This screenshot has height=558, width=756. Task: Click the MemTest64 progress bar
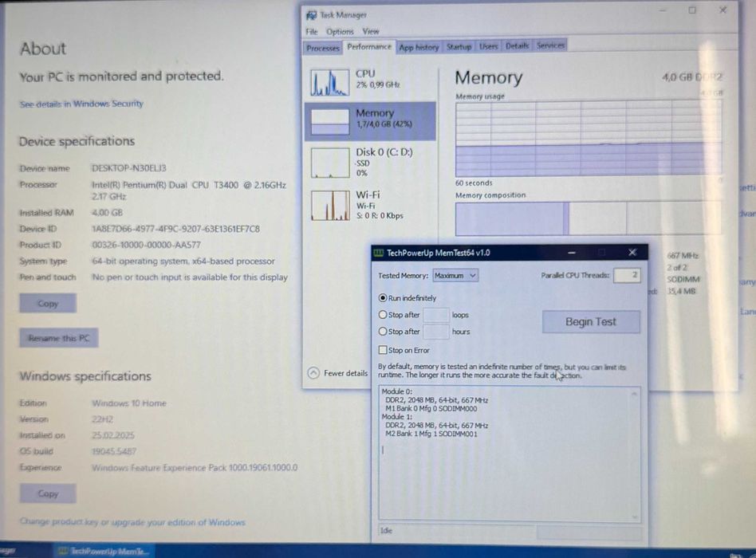[x=589, y=532]
